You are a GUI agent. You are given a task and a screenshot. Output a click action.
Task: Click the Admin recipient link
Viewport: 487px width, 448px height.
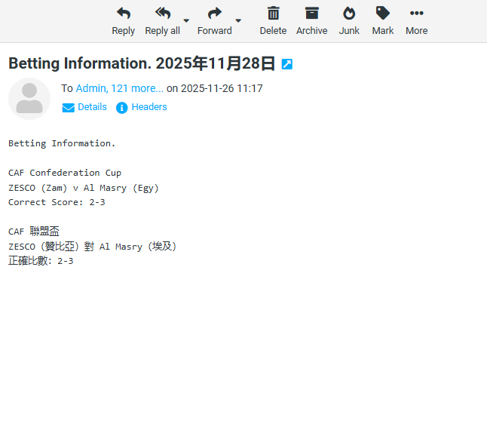coord(90,88)
